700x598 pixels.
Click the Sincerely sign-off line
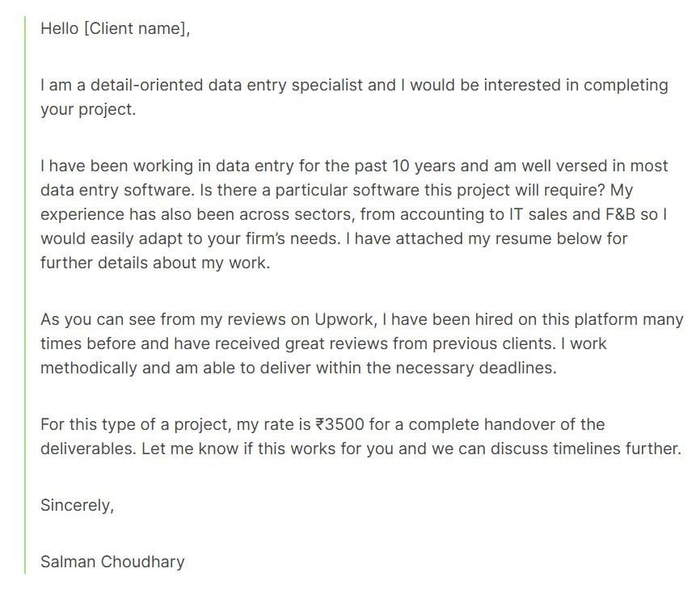pos(78,506)
